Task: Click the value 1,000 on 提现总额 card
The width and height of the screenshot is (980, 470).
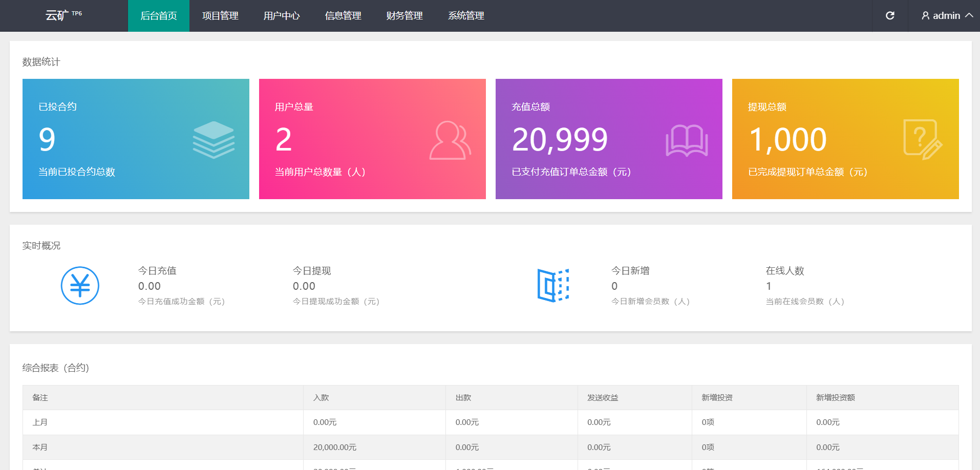Action: (x=787, y=140)
